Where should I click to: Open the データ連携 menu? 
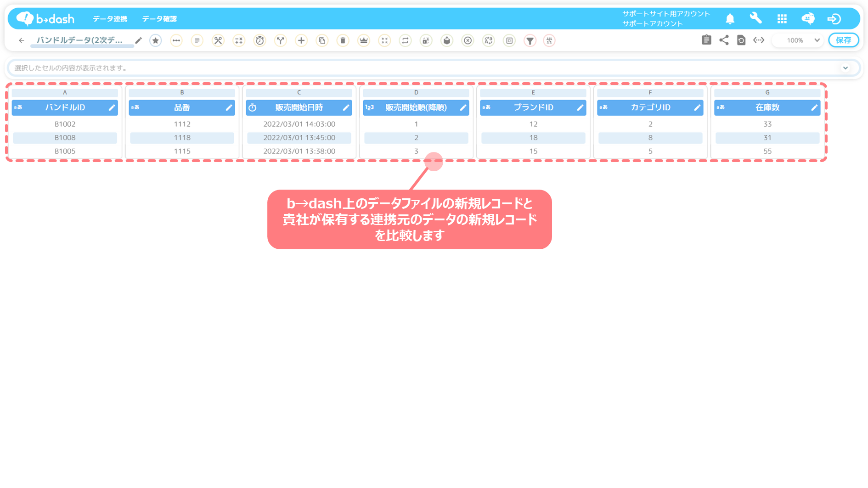[x=110, y=19]
